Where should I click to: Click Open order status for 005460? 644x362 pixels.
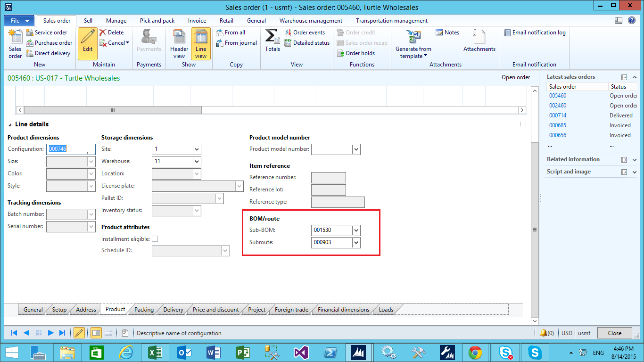(x=623, y=96)
